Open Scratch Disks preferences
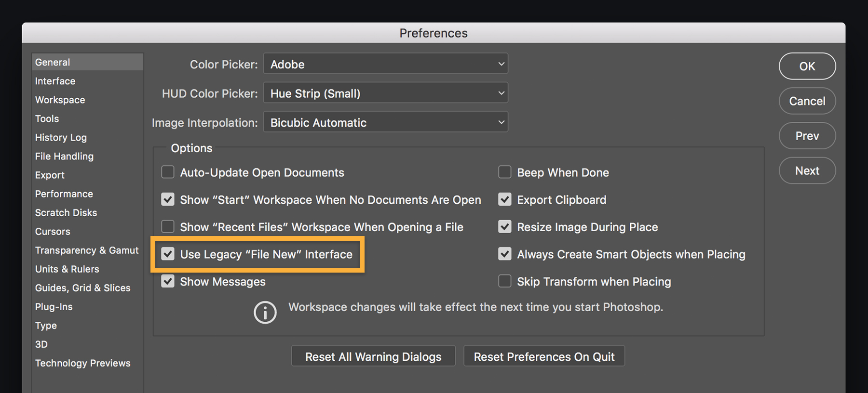The image size is (868, 393). click(x=66, y=212)
